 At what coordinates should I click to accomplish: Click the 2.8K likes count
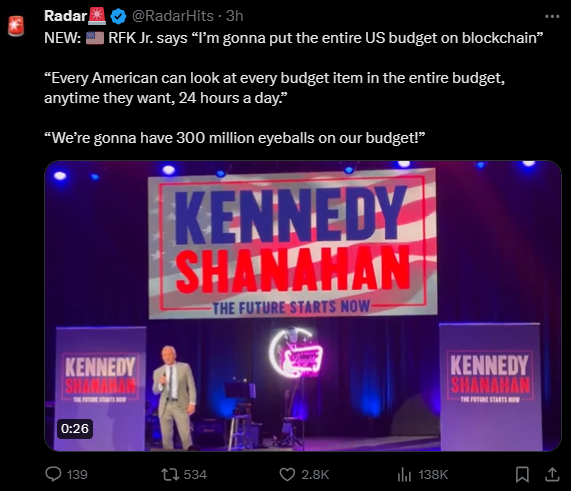[x=315, y=475]
